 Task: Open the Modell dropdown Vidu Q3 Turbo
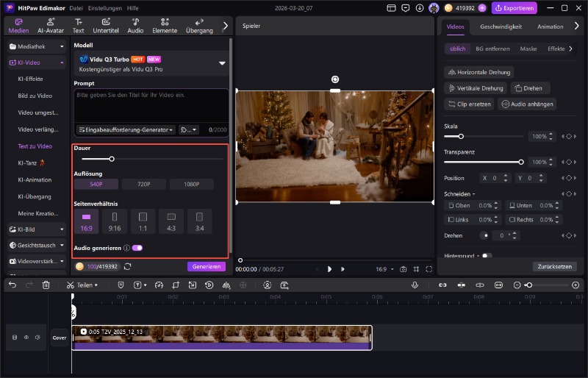(151, 64)
